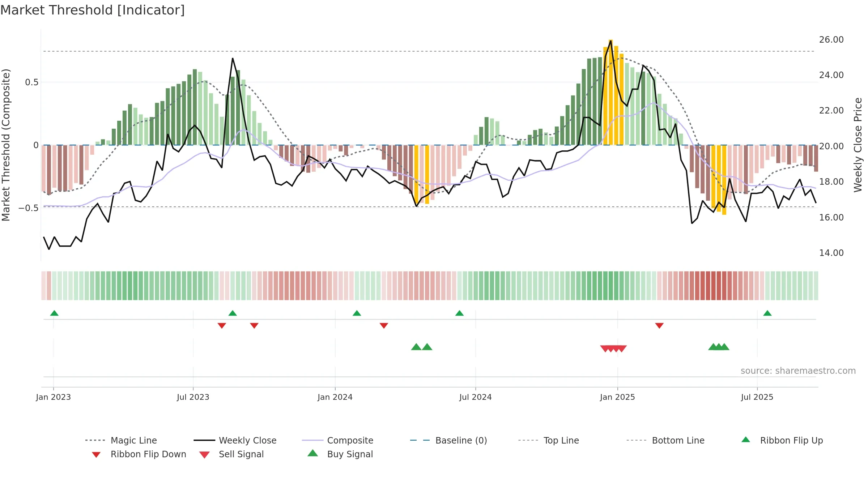Click the Market Threshold (Composite) axis title
Screen dimensions: 868x488
tap(6, 145)
